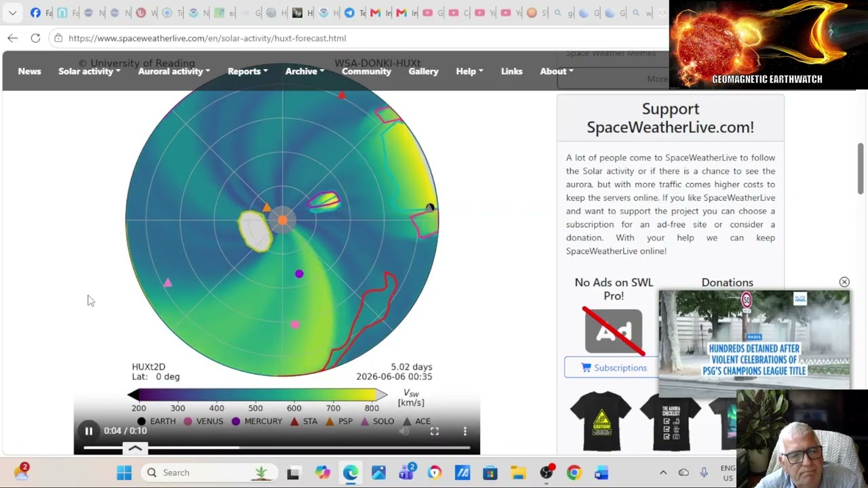Open the Links page

[x=512, y=71]
